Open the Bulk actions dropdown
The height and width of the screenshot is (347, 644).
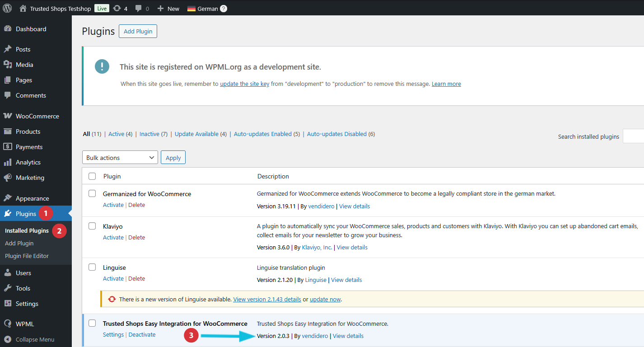click(120, 157)
